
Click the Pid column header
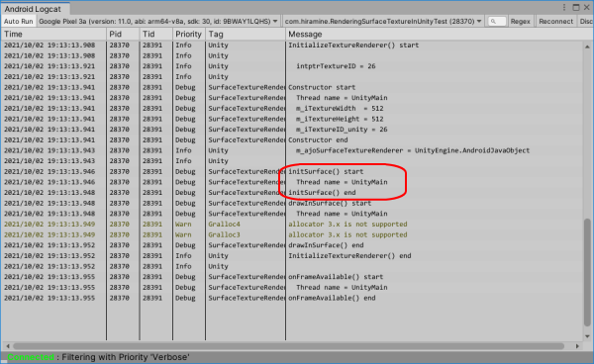pyautogui.click(x=123, y=34)
